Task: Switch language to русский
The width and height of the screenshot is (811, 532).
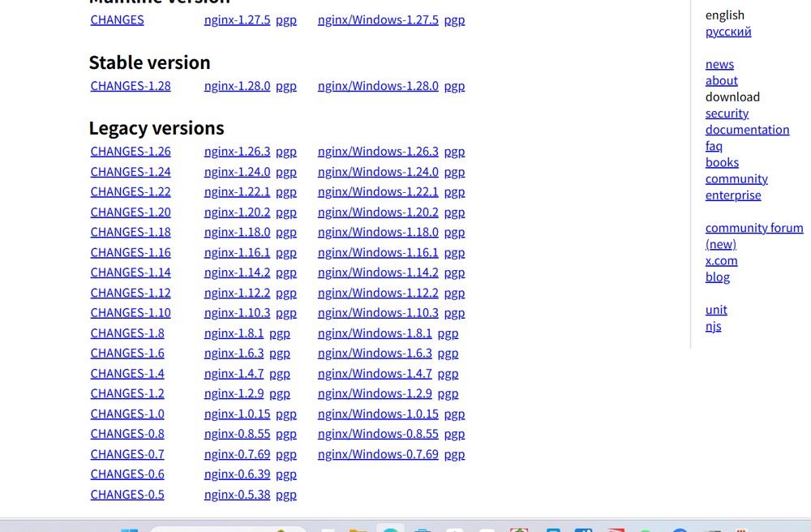Action: (x=728, y=31)
